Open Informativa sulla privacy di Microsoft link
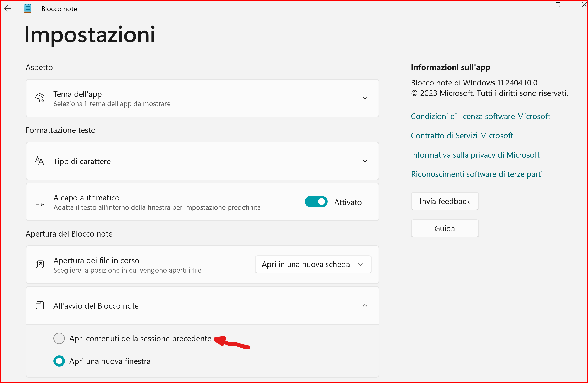 [475, 155]
